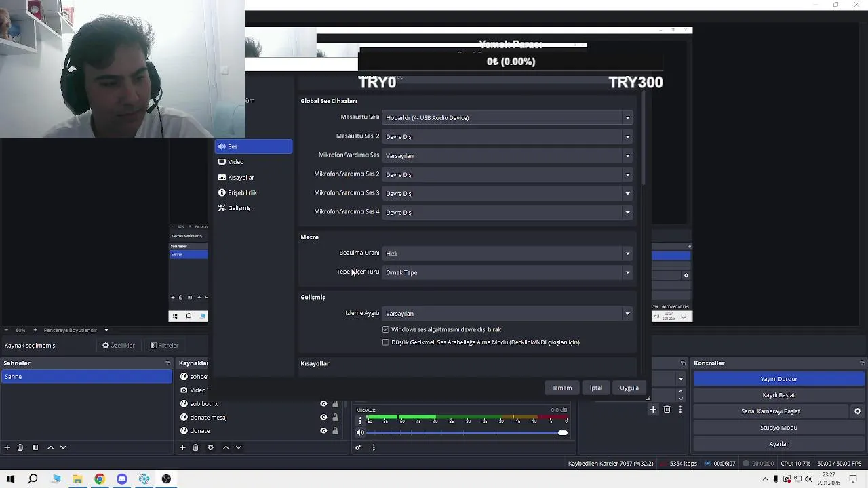Stop streaming with Yayını Durdur
This screenshot has width=868, height=488.
778,379
